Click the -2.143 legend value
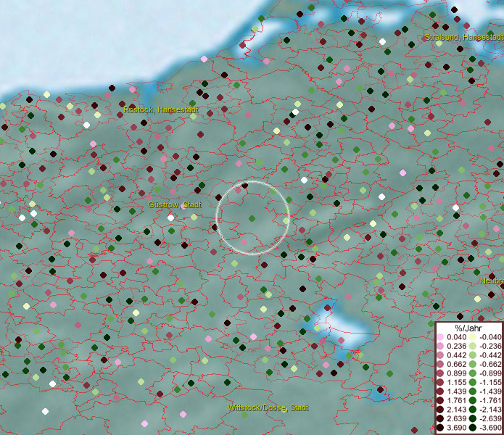 489,410
